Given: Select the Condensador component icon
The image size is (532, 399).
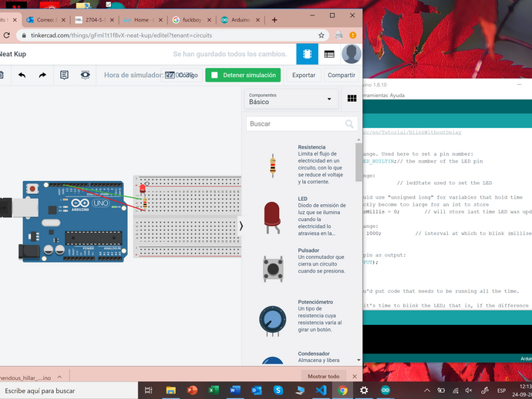Looking at the screenshot, I should click(x=272, y=360).
